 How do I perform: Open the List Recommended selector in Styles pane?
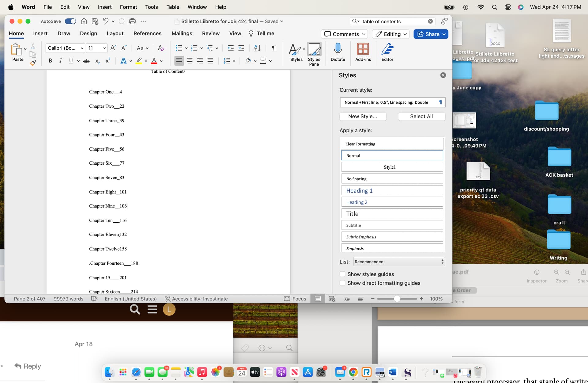(x=399, y=262)
